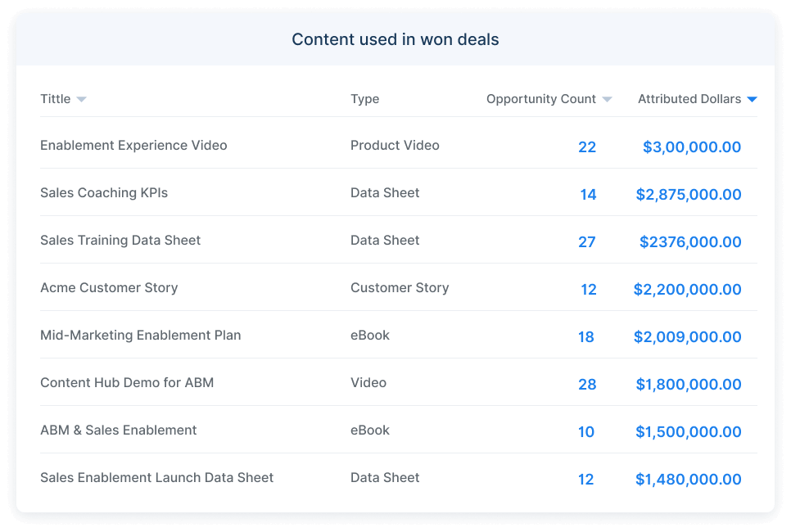Image resolution: width=791 pixels, height=532 pixels.
Task: Click the blue Attributed Dollars sort arrow
Action: [752, 100]
